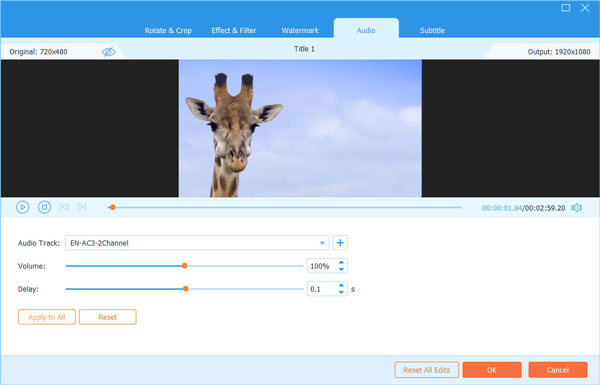Add an external audio track with plus
600x385 pixels.
click(x=340, y=243)
